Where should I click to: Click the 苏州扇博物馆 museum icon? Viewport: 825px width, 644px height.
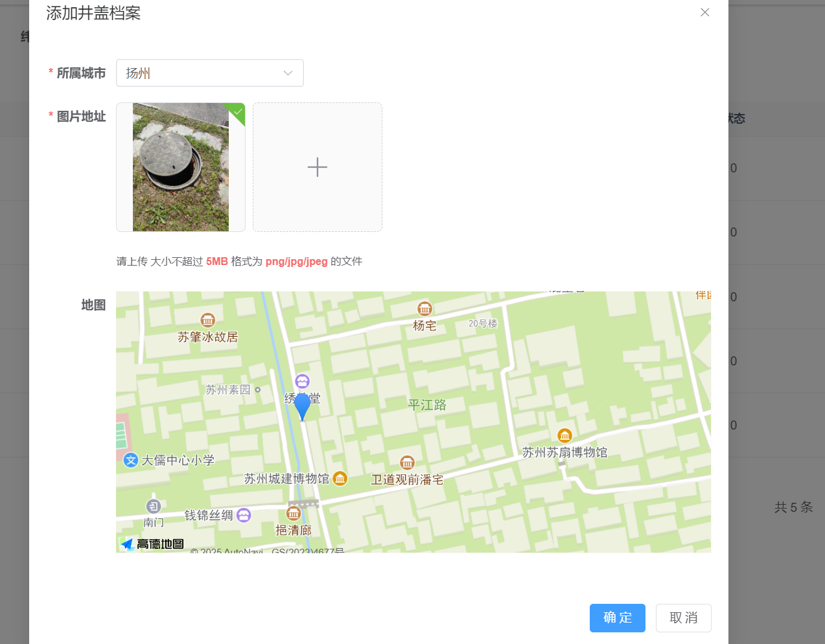point(565,435)
